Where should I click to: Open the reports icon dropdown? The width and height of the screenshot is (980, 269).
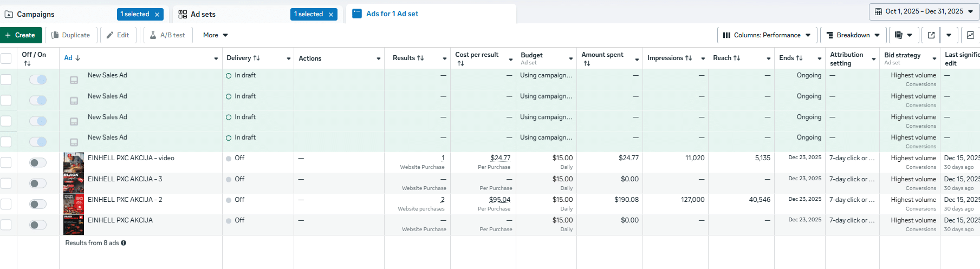pos(903,35)
